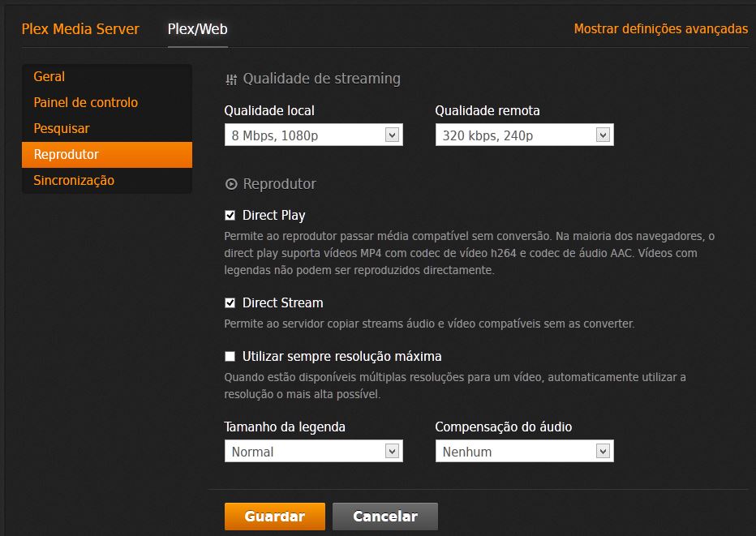Click the Guardar button

point(275,517)
